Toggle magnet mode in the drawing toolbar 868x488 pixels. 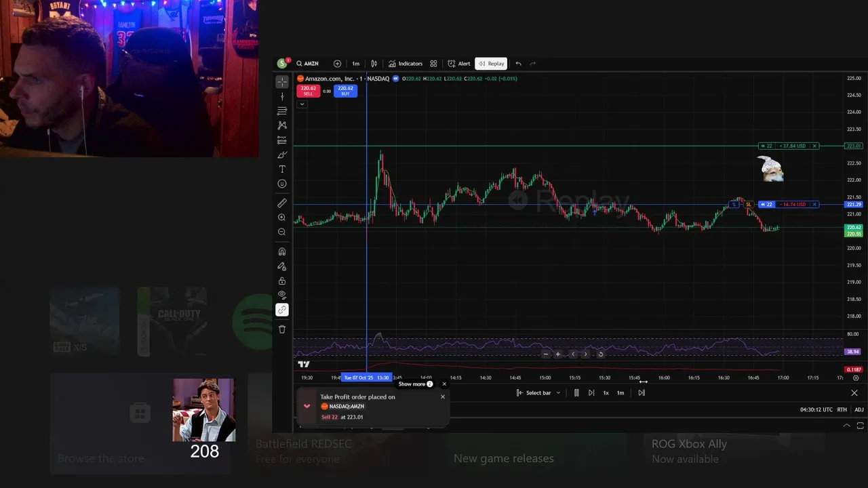click(282, 251)
